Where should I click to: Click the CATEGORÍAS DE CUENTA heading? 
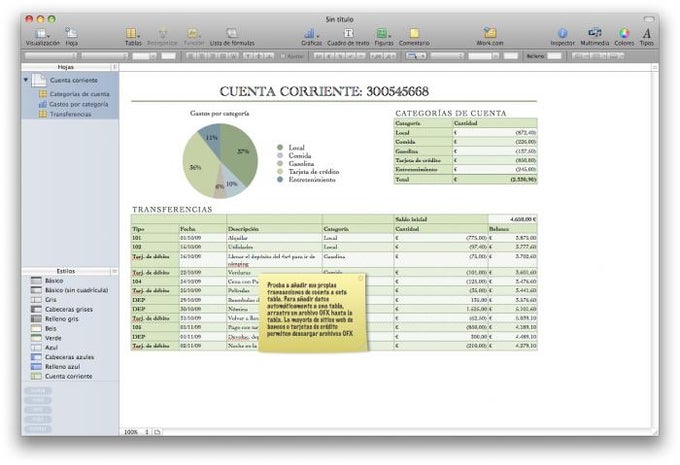point(451,113)
